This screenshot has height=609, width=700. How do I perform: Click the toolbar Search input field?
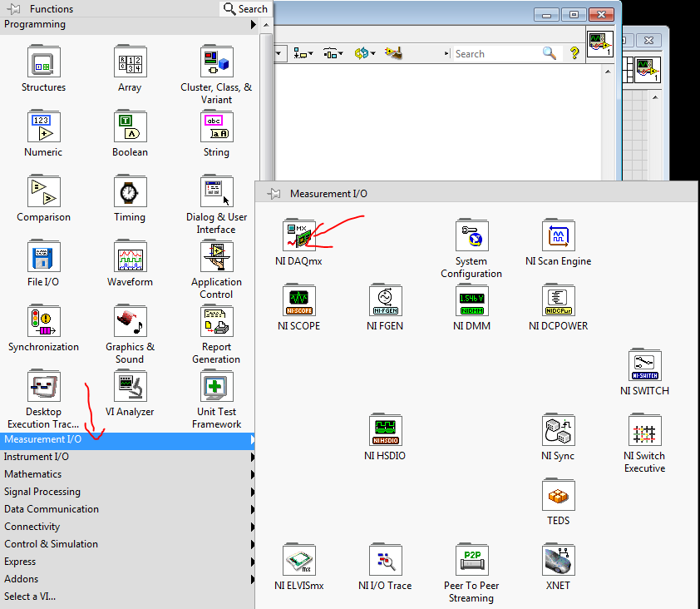coord(497,53)
